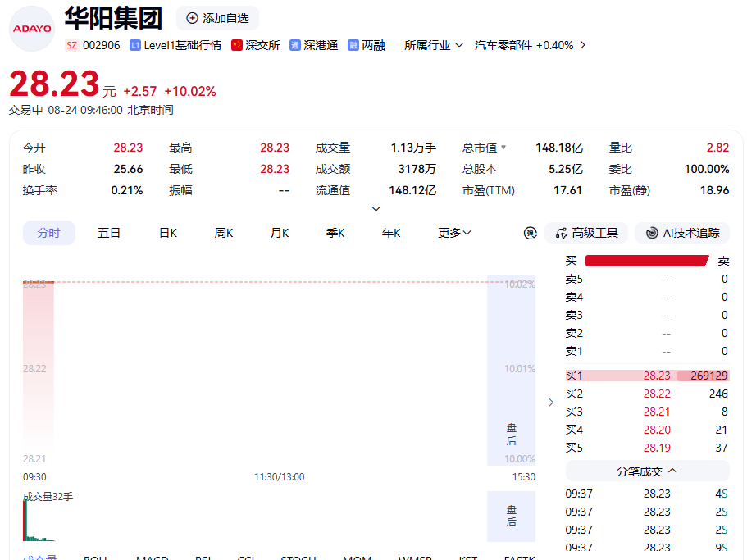Click the 昨收 value 25.66
Viewport: 747px width, 560px height.
coord(128,169)
